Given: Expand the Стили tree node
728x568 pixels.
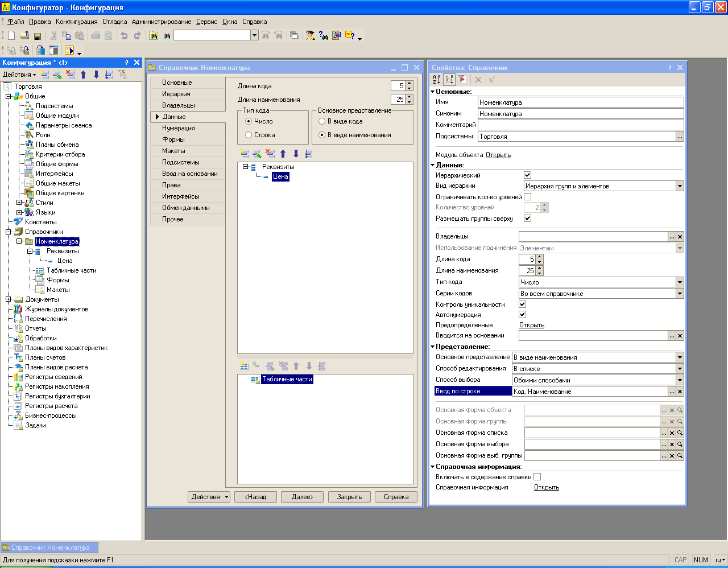Looking at the screenshot, I should [x=19, y=203].
